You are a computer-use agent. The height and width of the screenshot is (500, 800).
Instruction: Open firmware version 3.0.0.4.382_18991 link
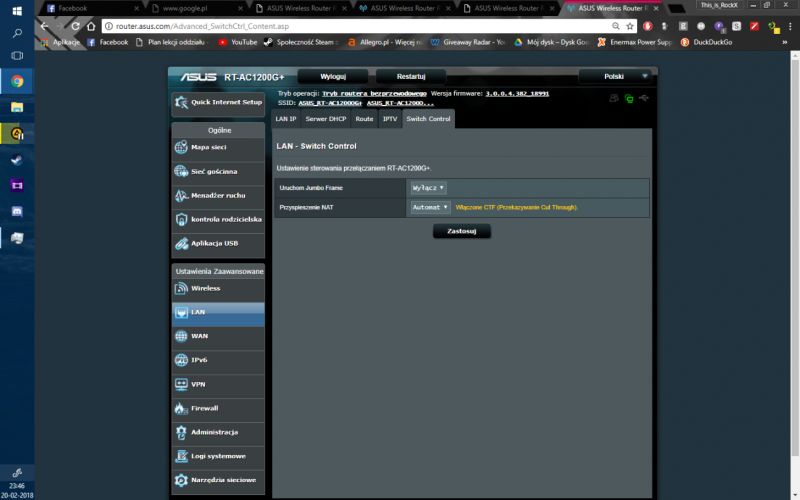517,93
